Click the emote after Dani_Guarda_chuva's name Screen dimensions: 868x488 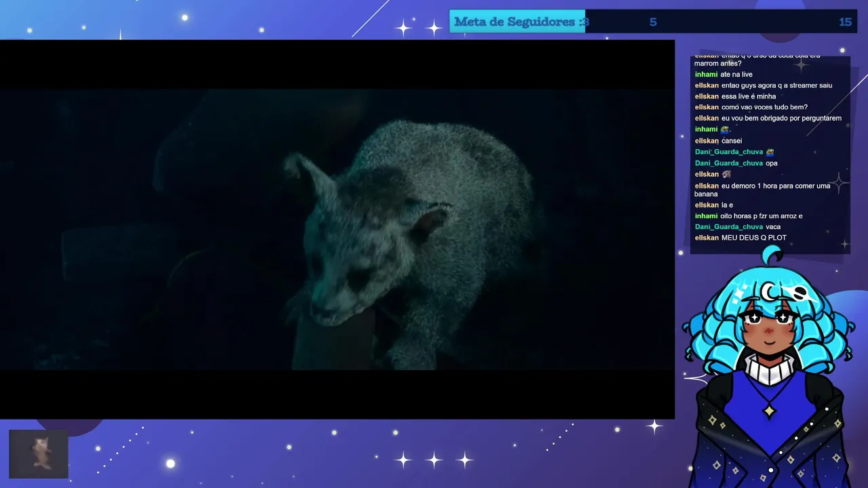pos(770,152)
